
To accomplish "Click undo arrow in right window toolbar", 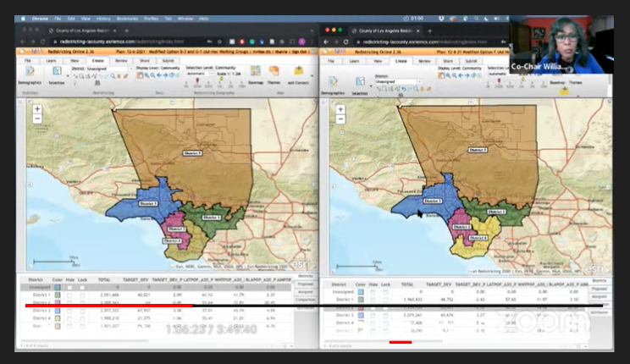I will pyautogui.click(x=403, y=89).
